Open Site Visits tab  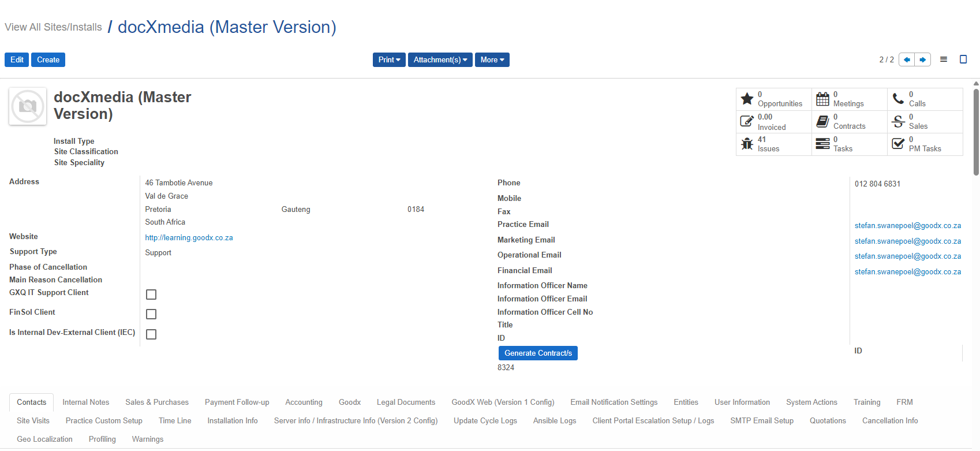[x=33, y=421]
